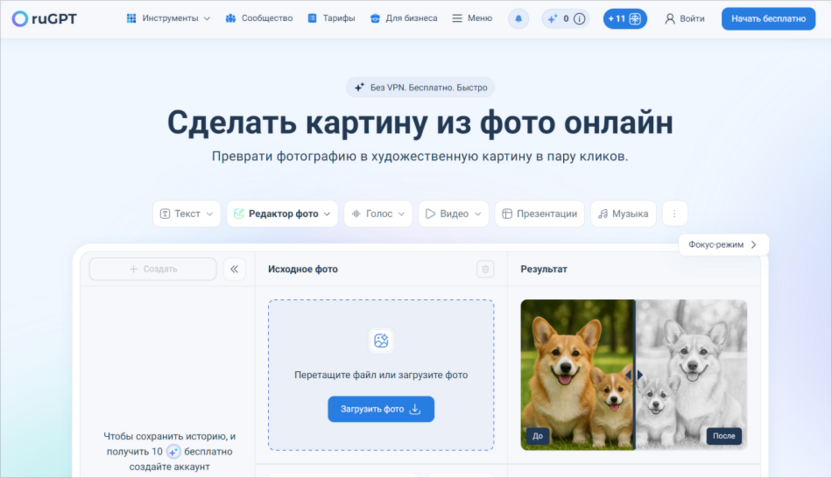Click the ruGPT logo
The height and width of the screenshot is (478, 832).
(44, 19)
